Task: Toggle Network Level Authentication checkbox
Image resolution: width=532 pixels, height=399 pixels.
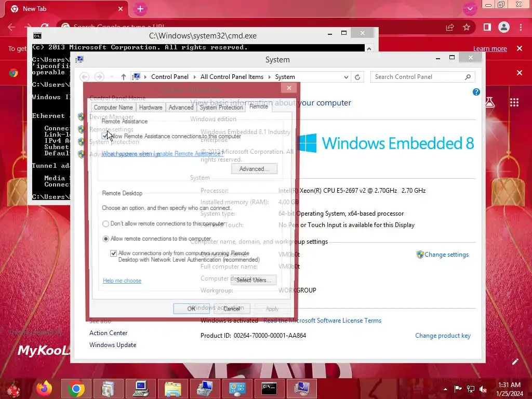Action: click(113, 254)
